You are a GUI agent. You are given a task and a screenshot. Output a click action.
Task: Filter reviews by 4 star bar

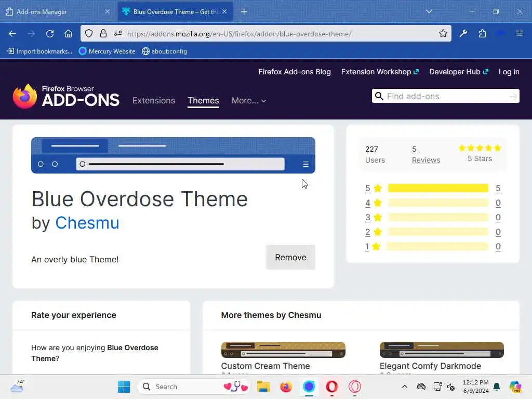coord(438,203)
